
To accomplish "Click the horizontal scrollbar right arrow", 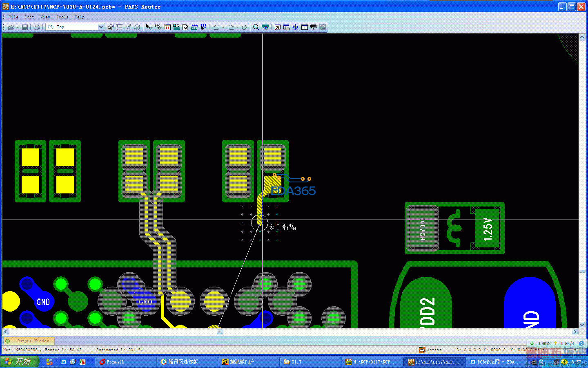I will click(575, 332).
